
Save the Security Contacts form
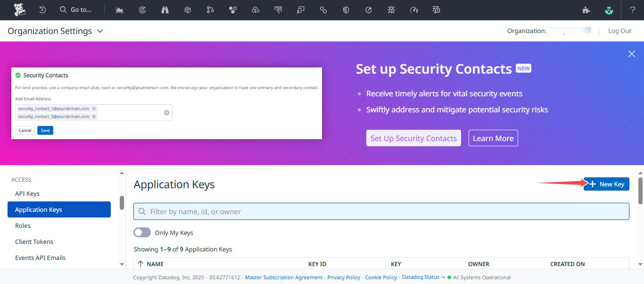[x=45, y=130]
